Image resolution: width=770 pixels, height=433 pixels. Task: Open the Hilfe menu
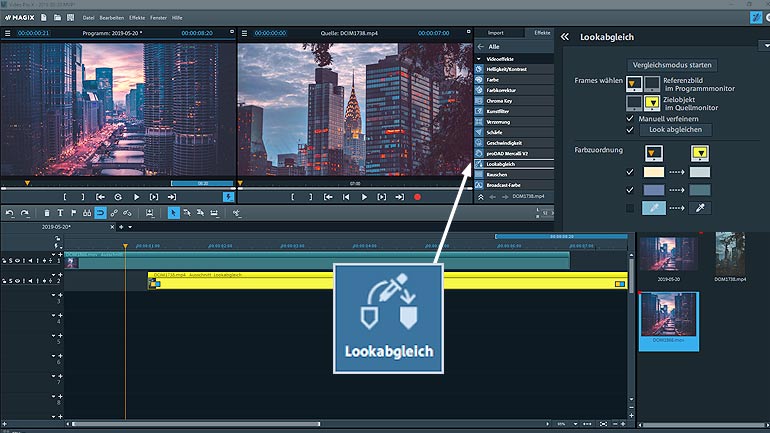[x=177, y=18]
